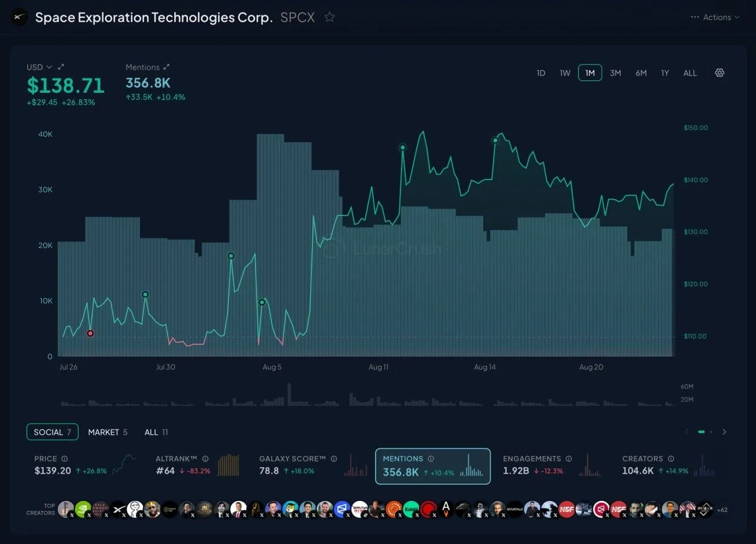756x544 pixels.
Task: Go to next metrics page arrow
Action: coord(724,432)
